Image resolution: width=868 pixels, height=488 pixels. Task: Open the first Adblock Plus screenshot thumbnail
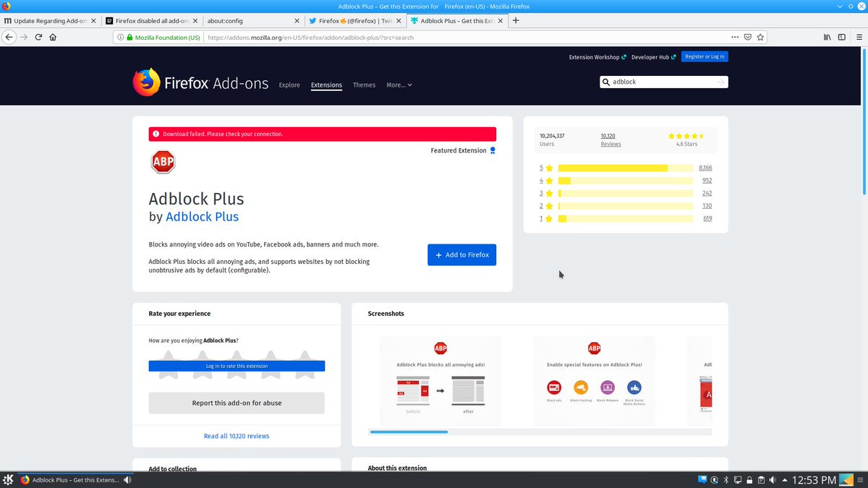coord(441,381)
